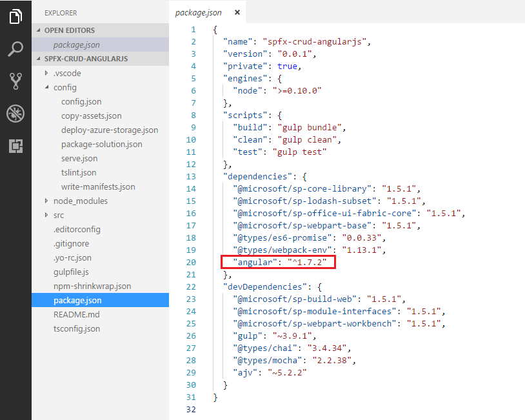Open the Source Control git icon

click(15, 81)
